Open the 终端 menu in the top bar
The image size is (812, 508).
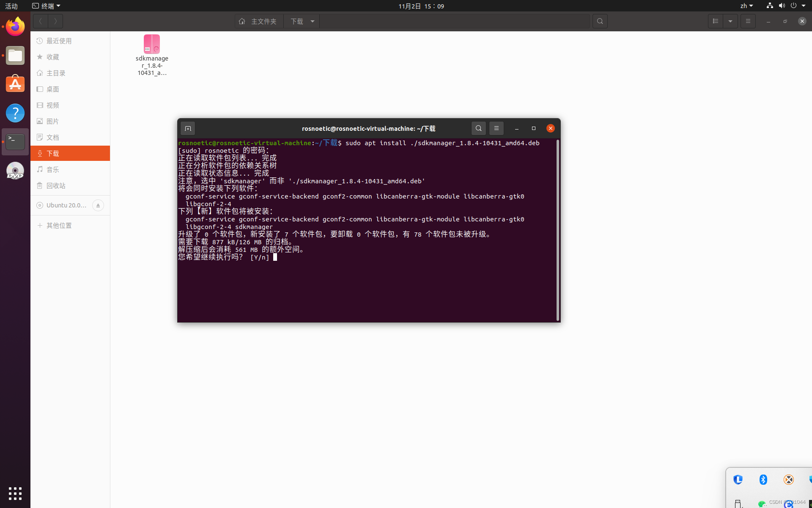point(46,6)
